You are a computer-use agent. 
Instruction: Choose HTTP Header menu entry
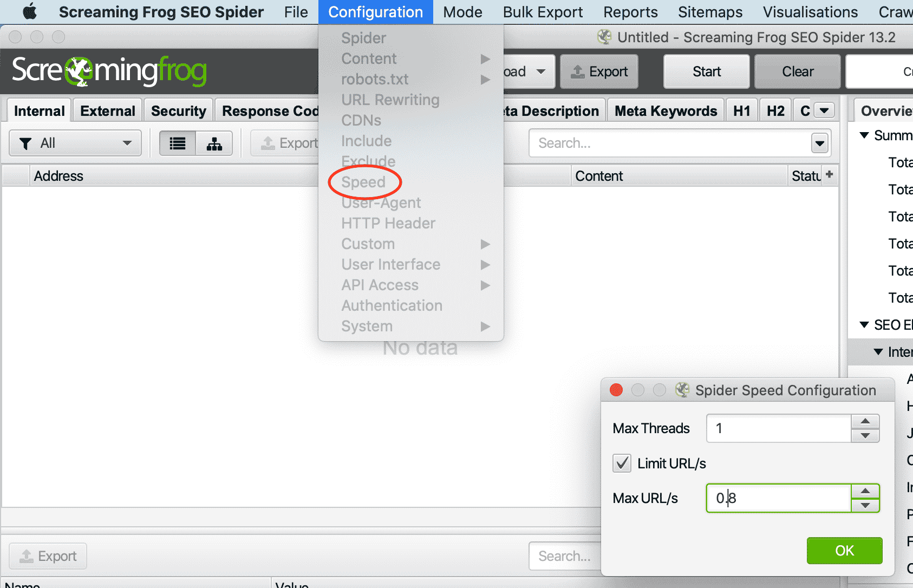[388, 223]
